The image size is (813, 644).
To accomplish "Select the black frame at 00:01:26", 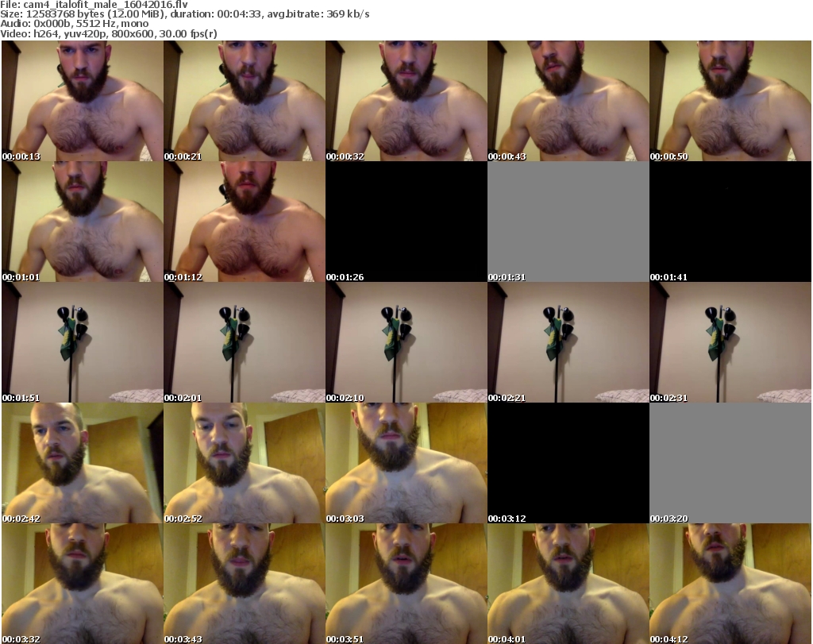I will (x=406, y=222).
